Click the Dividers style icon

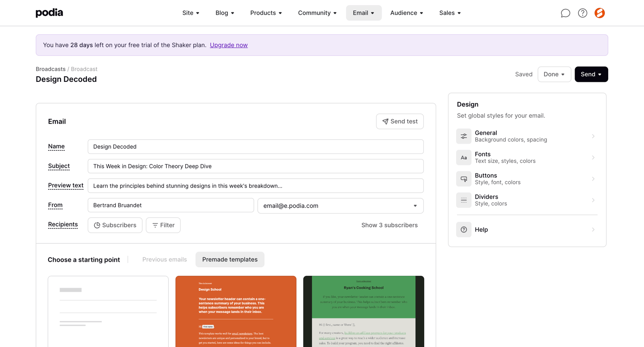pos(464,200)
